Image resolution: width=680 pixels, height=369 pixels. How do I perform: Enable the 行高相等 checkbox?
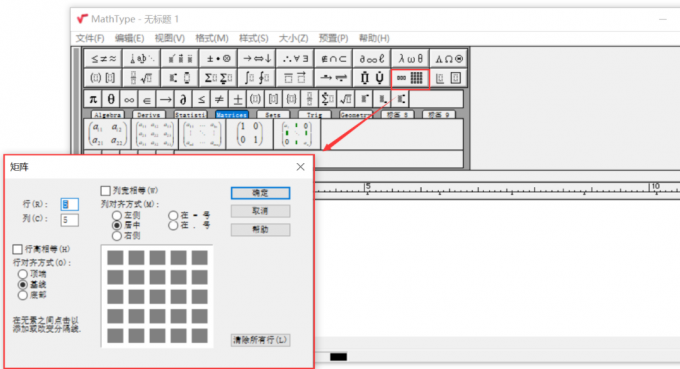tap(17, 249)
